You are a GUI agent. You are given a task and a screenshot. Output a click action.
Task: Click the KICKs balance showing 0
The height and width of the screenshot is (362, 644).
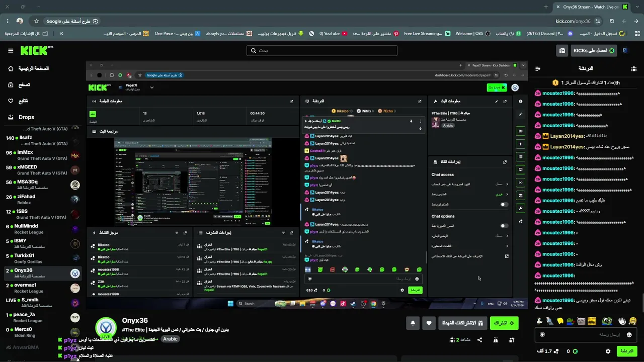tap(572, 351)
